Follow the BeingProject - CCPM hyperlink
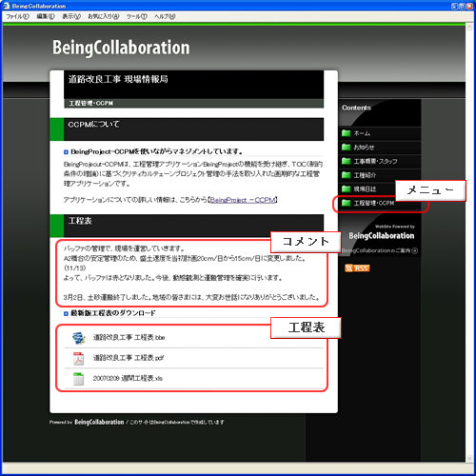Screen dimensions: 476x476 coord(243,200)
